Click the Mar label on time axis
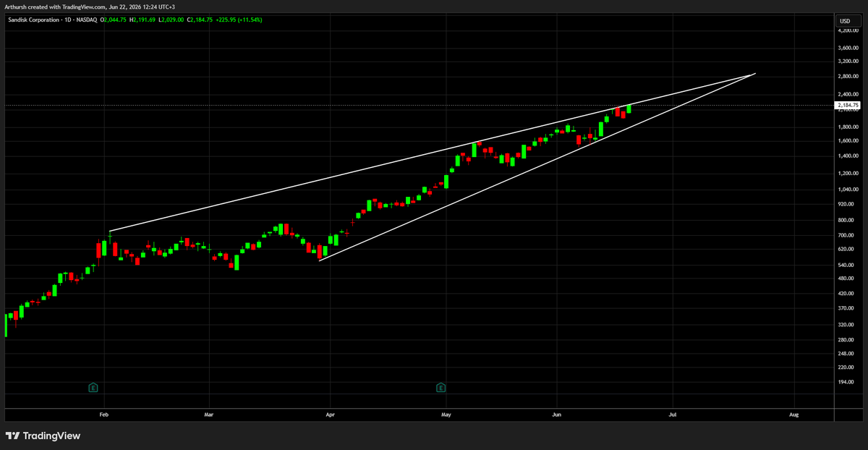 [209, 415]
